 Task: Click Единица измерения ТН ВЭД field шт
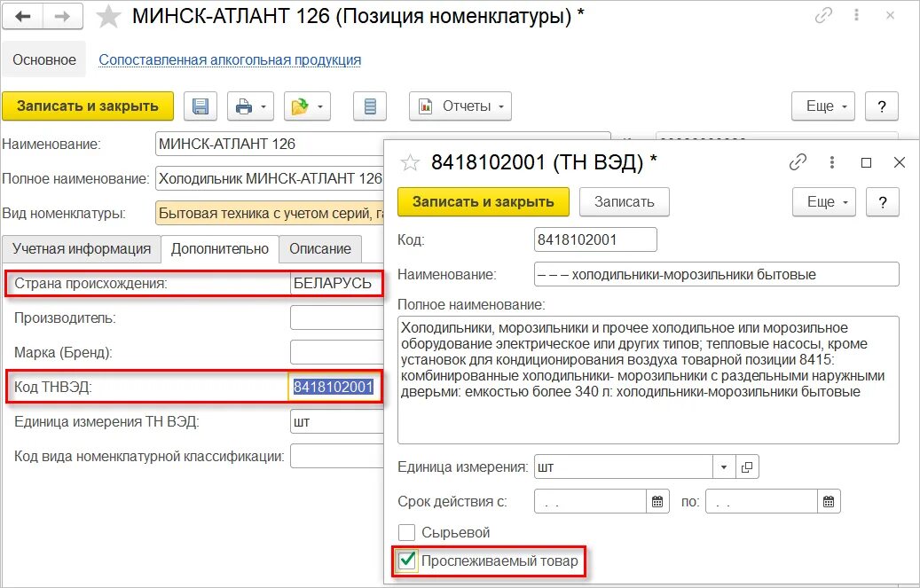pos(337,422)
